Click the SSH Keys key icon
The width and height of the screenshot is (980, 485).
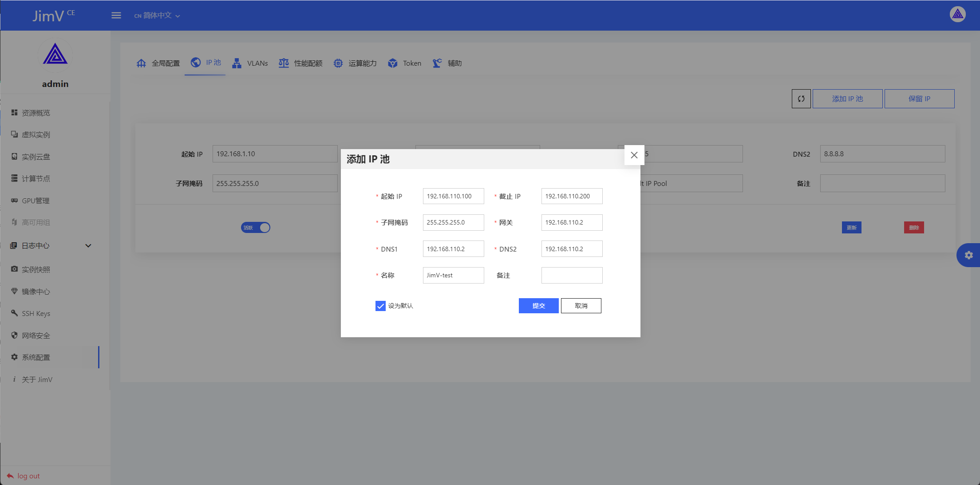pos(14,313)
